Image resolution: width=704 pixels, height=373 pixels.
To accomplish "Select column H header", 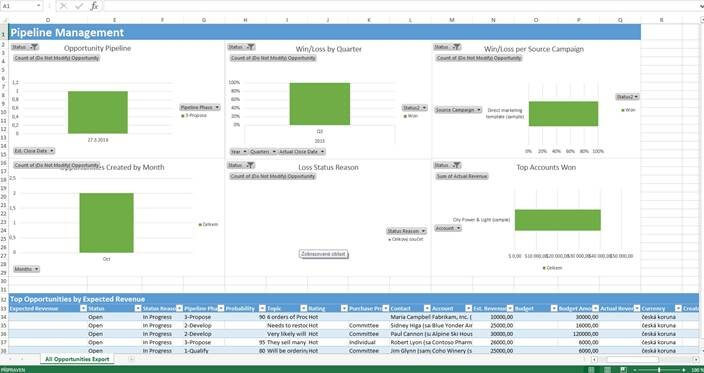I will click(245, 20).
